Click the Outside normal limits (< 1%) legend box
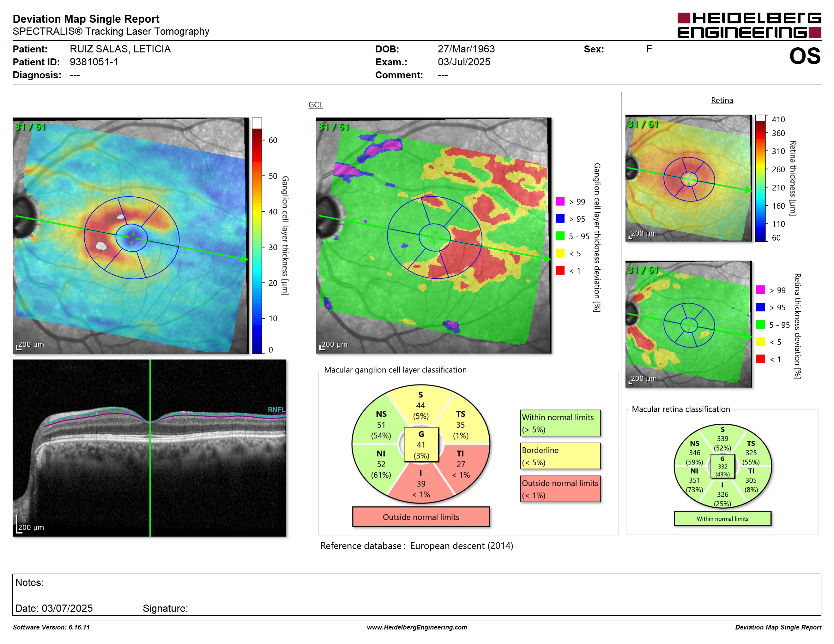The image size is (834, 644). [560, 489]
